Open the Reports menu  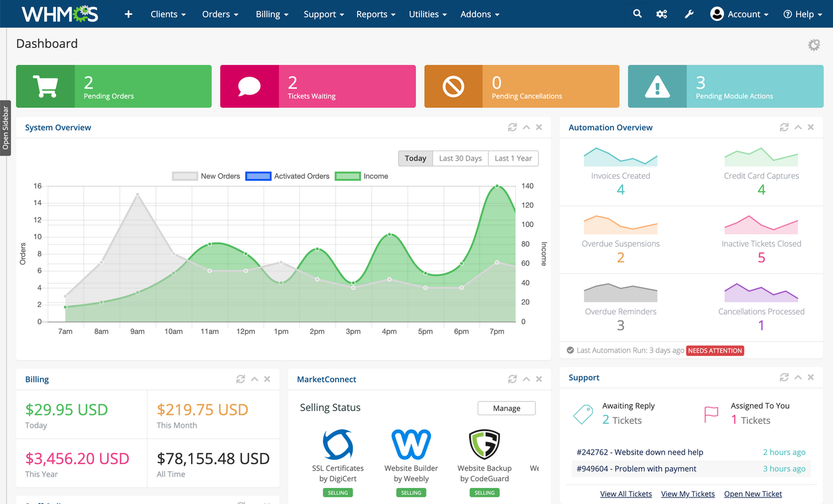pos(376,14)
